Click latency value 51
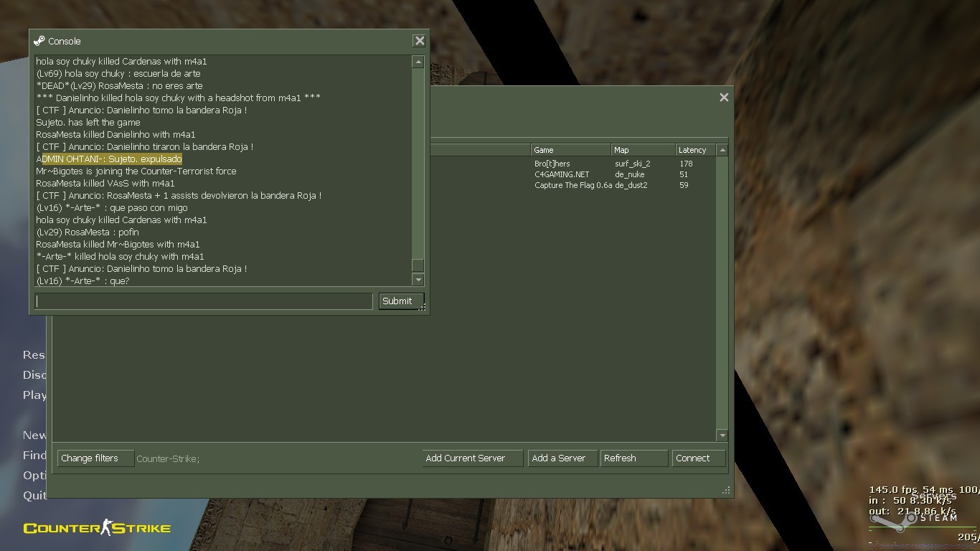The image size is (980, 551). (684, 174)
